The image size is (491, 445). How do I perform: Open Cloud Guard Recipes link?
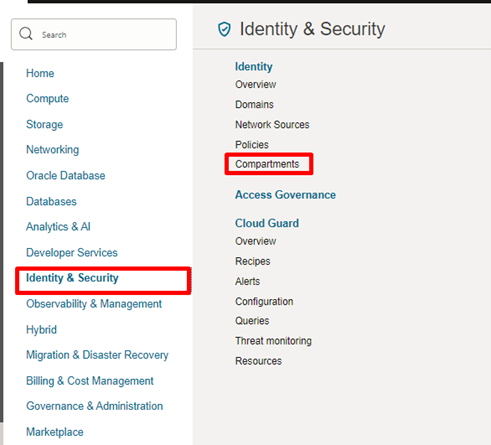[x=253, y=261]
